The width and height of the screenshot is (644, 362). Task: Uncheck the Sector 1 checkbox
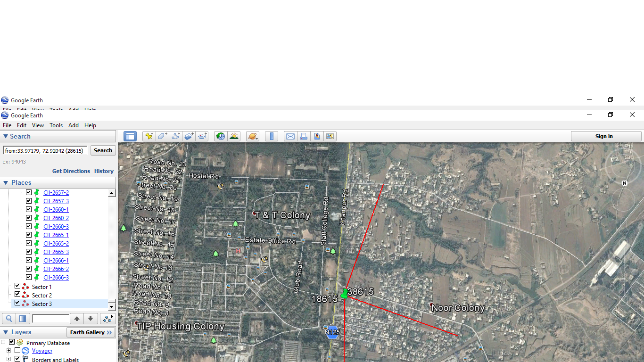coord(17,286)
